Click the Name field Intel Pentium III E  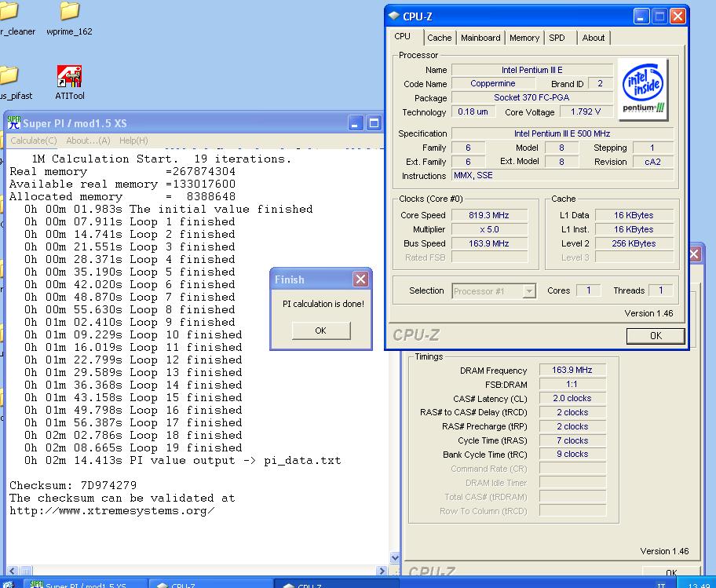pos(532,70)
